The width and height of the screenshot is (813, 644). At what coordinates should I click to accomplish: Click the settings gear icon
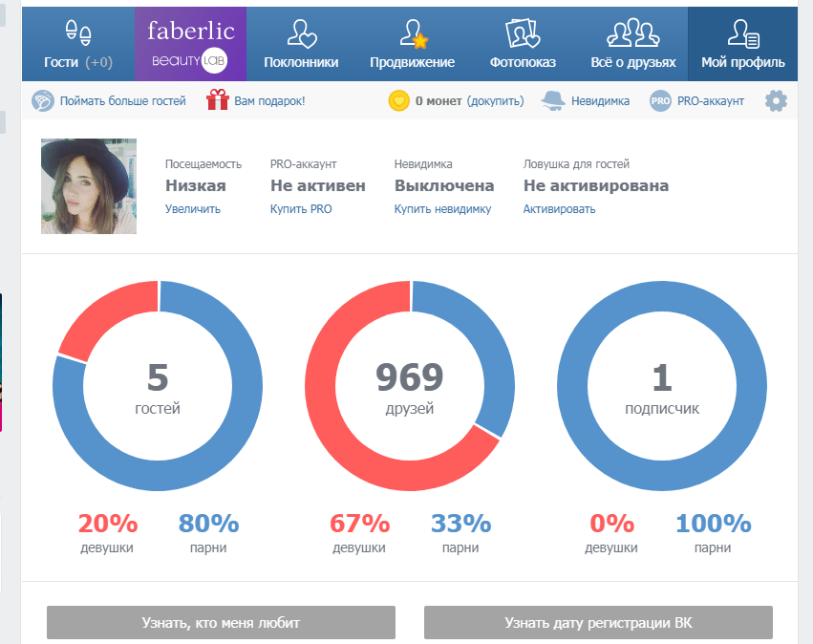coord(776,100)
